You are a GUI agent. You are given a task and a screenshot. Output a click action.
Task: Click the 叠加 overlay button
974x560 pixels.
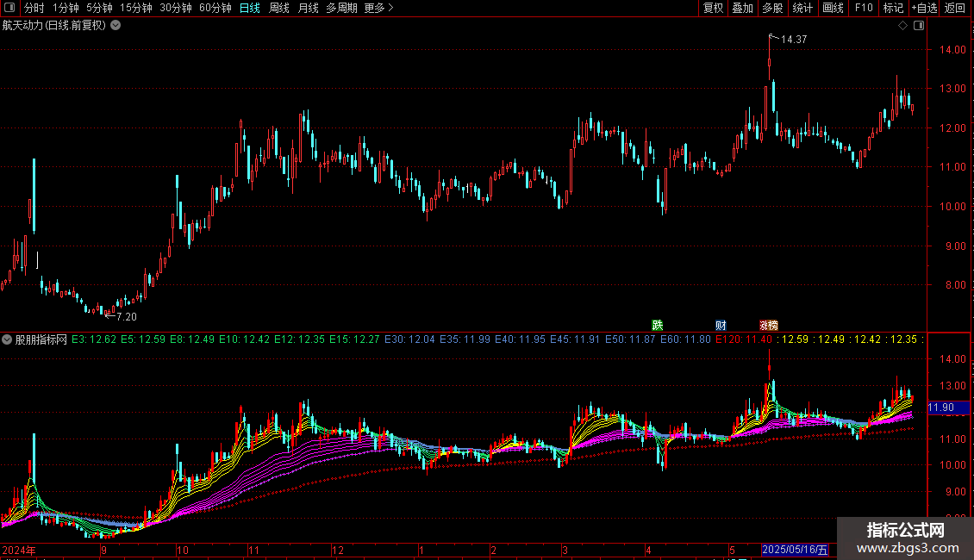tap(743, 8)
